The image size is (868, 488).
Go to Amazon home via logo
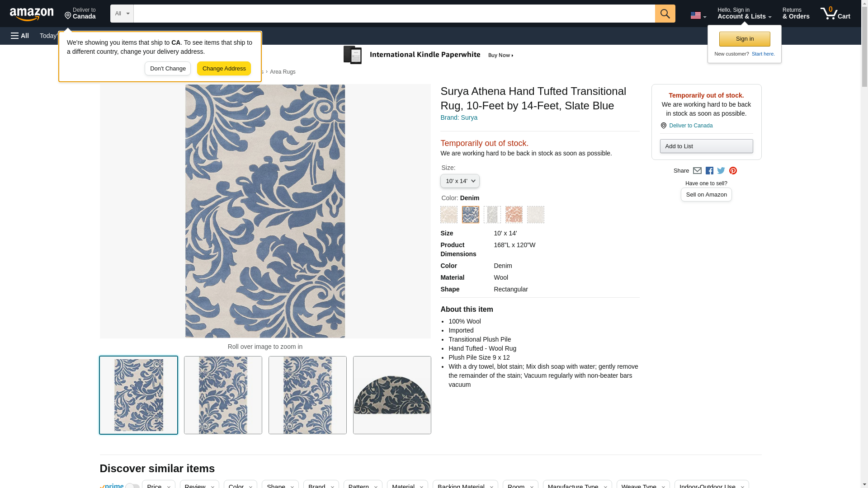point(32,14)
